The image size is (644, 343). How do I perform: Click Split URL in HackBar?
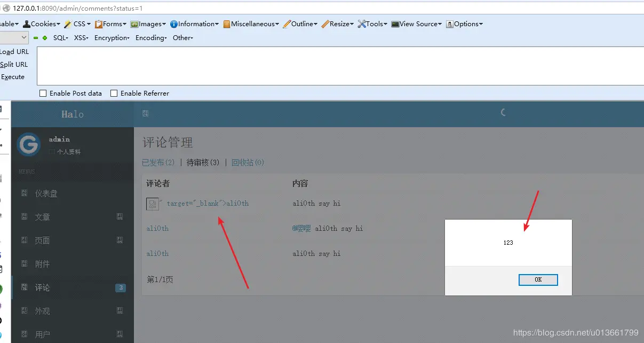[14, 65]
